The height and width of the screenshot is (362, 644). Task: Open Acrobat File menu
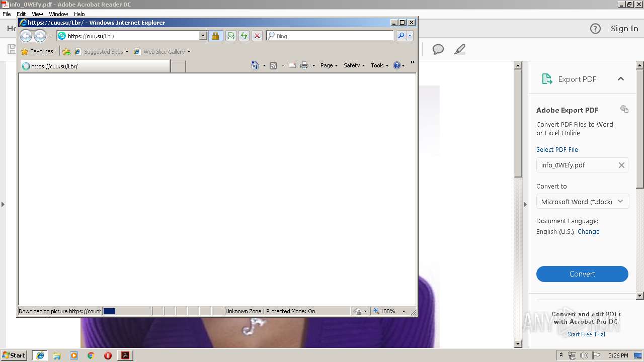point(7,14)
